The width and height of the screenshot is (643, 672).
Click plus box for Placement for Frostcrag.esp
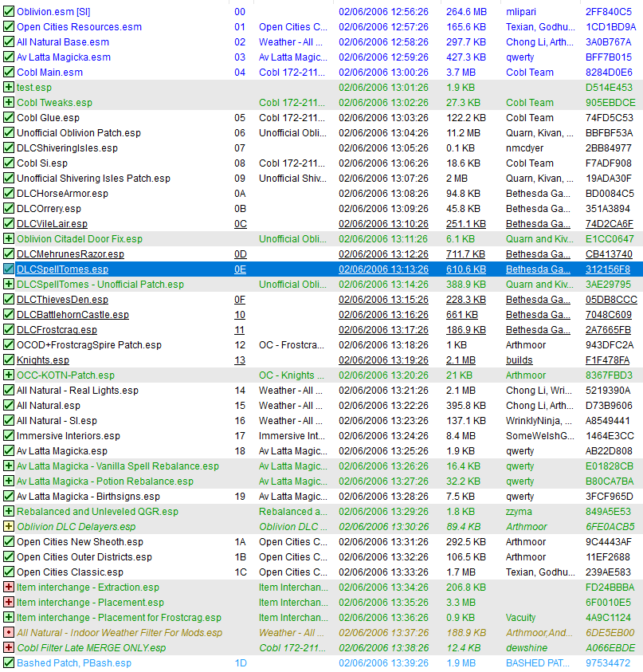coord(9,618)
